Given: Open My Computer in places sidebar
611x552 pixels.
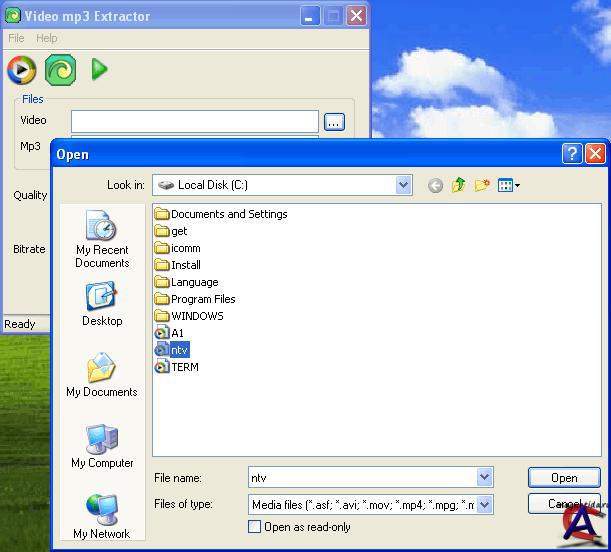Looking at the screenshot, I should click(x=102, y=446).
